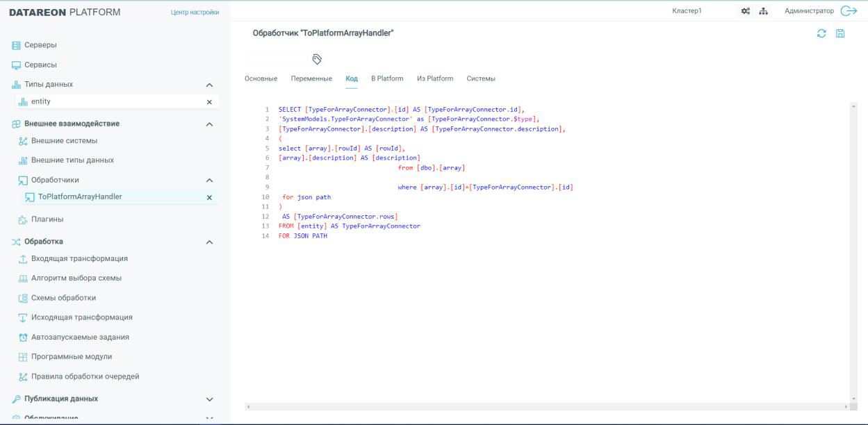Click the tag icon next to input field
This screenshot has height=425, width=868.
[317, 59]
